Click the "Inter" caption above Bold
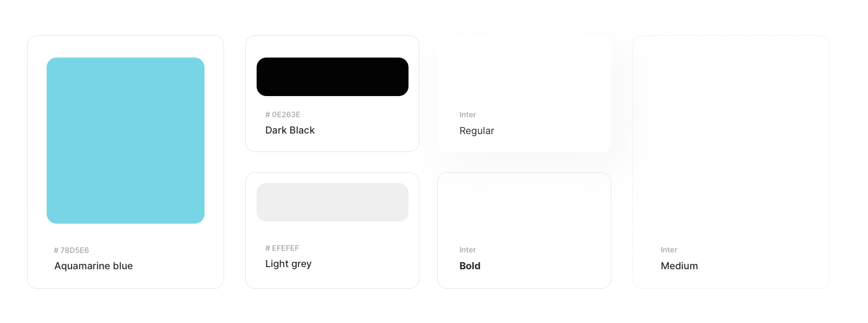 468,250
